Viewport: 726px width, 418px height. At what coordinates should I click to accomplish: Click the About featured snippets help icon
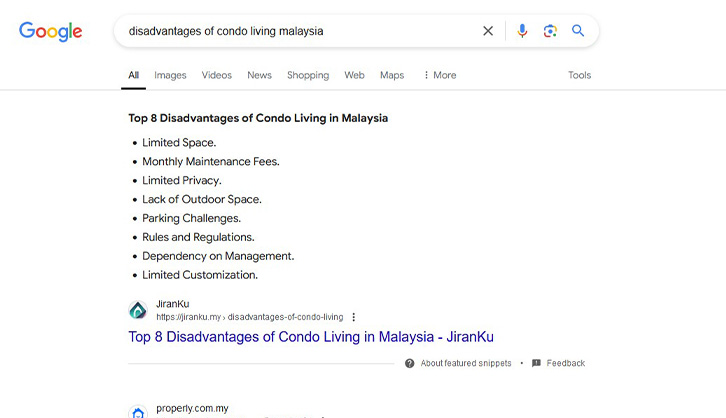tap(410, 363)
